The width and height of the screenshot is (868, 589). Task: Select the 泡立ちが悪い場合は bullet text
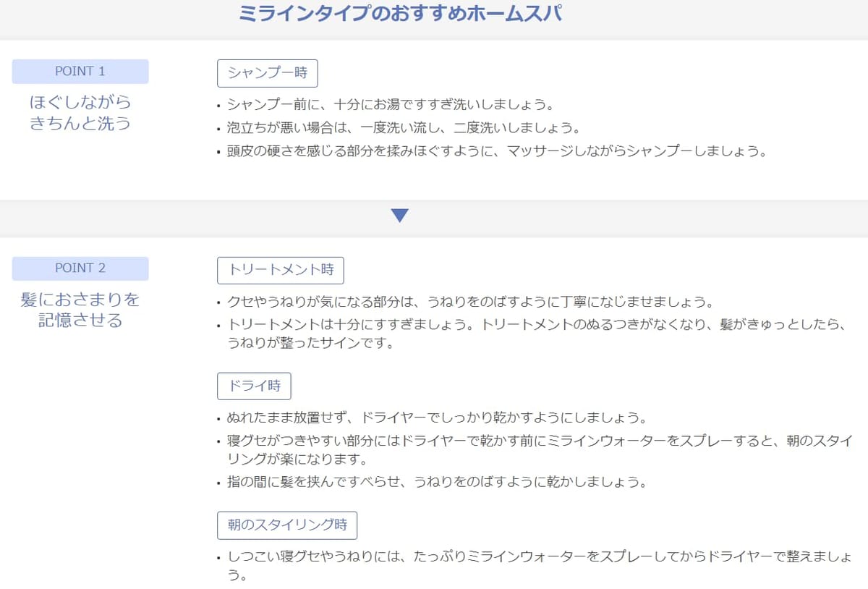(404, 128)
